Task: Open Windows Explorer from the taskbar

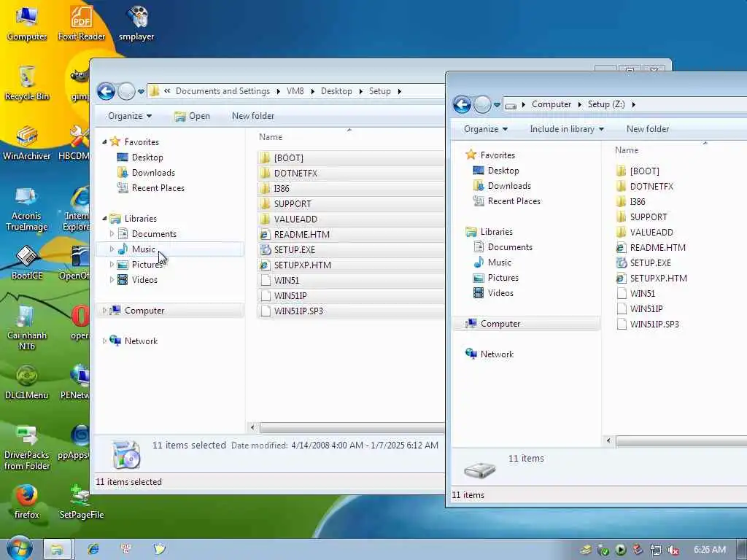Action: pyautogui.click(x=57, y=550)
